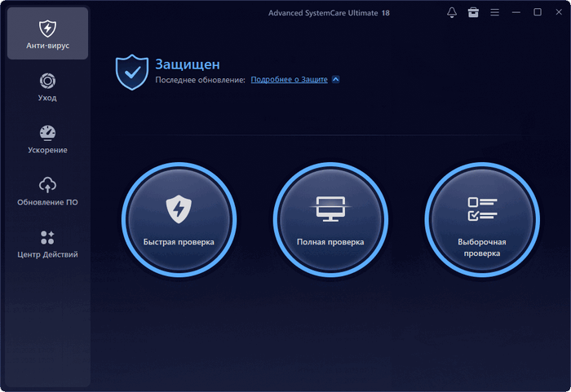This screenshot has height=392, width=571.
Task: Open Центр Действий in sidebar
Action: pyautogui.click(x=47, y=244)
